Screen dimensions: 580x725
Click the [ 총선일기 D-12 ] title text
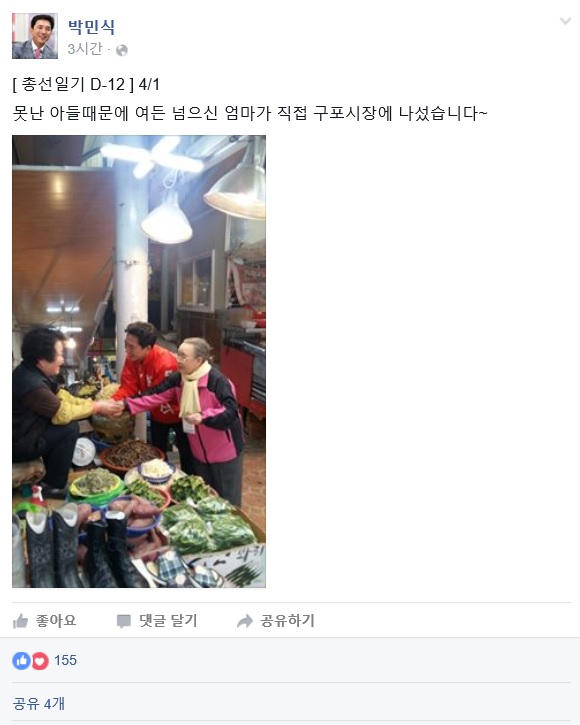[73, 85]
